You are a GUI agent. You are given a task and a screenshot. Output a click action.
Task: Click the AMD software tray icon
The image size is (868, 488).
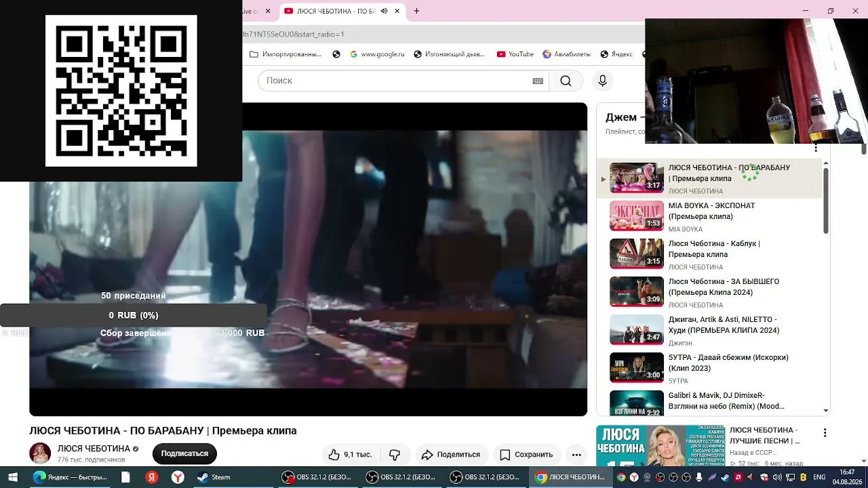pyautogui.click(x=738, y=477)
